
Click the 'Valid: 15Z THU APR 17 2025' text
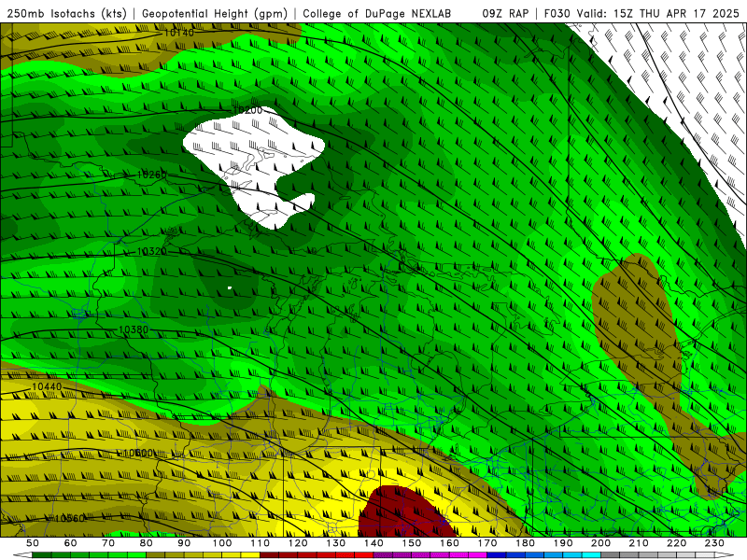(x=658, y=13)
